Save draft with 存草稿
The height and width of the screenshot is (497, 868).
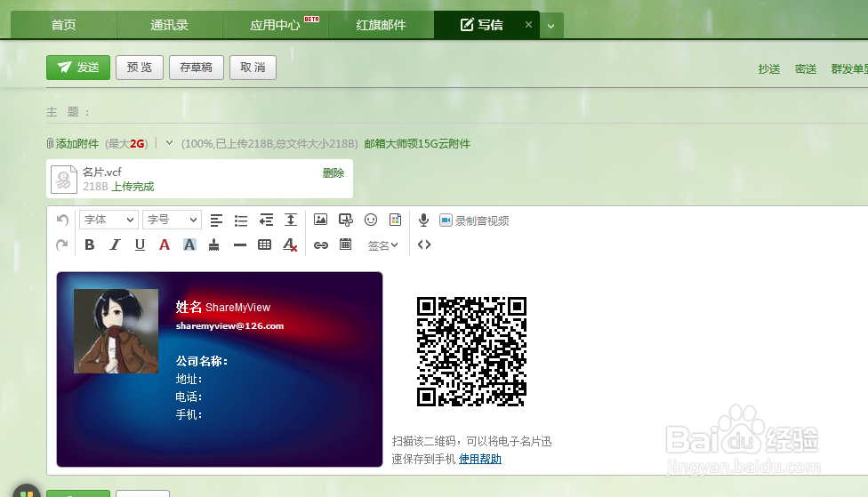click(196, 68)
